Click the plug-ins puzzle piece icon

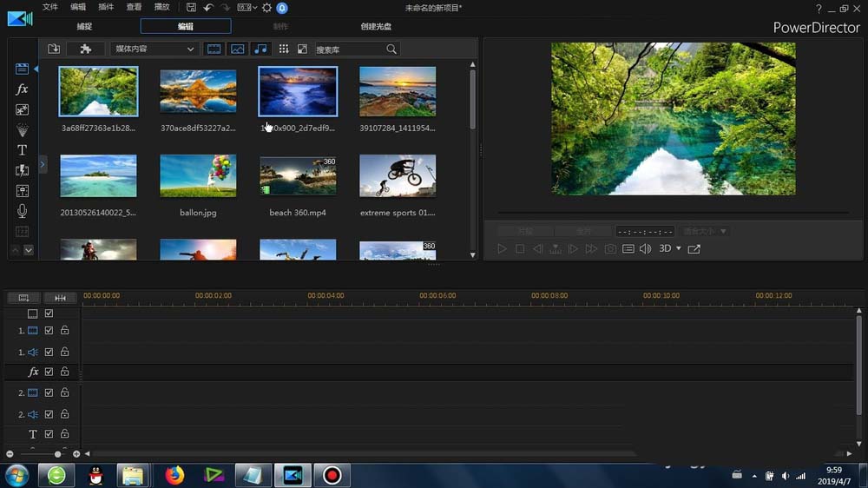click(x=85, y=49)
